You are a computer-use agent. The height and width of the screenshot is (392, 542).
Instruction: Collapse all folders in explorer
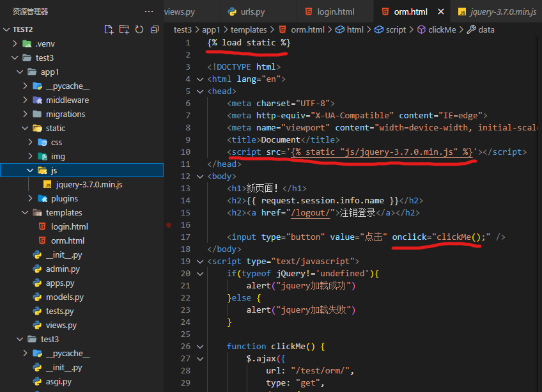[154, 29]
